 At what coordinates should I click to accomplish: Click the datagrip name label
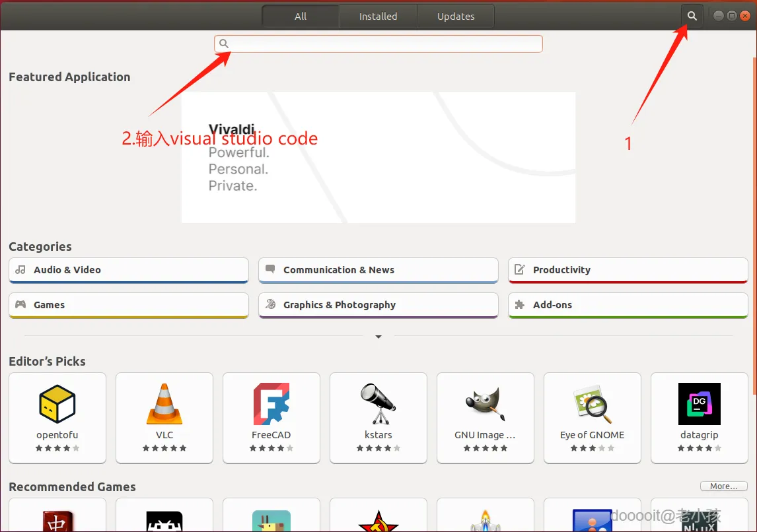pyautogui.click(x=699, y=435)
